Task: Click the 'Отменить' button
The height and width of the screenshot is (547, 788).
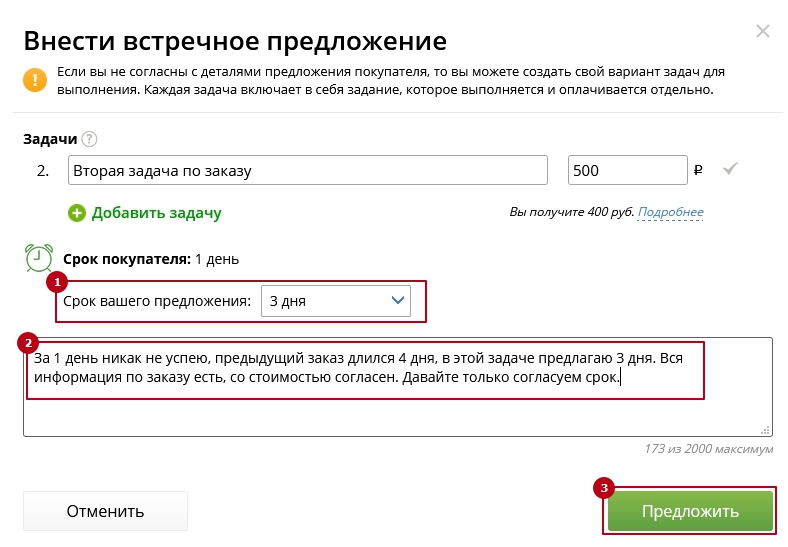Action: pyautogui.click(x=106, y=511)
